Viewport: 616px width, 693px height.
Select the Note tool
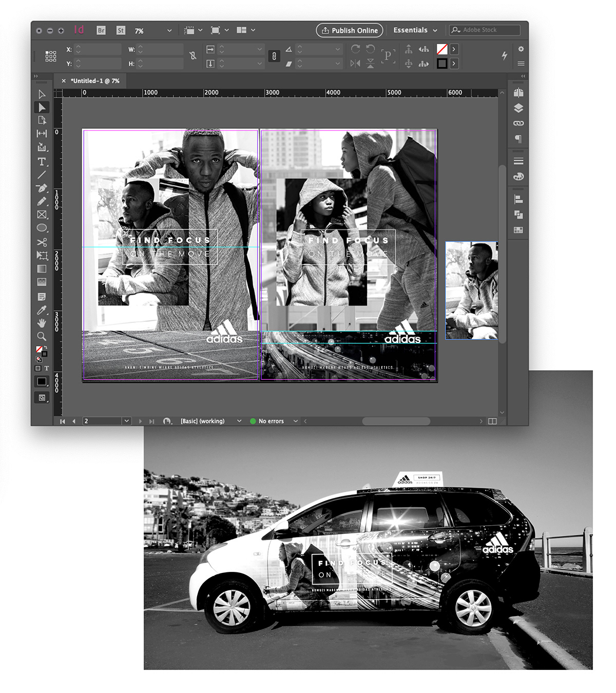pyautogui.click(x=42, y=297)
